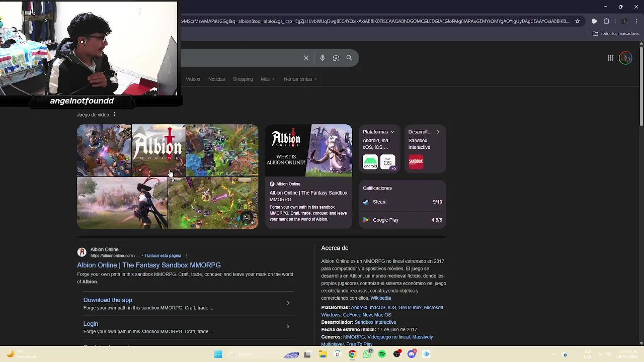Open the Steam rating 9/10 row
The image size is (644, 362).
pyautogui.click(x=403, y=202)
